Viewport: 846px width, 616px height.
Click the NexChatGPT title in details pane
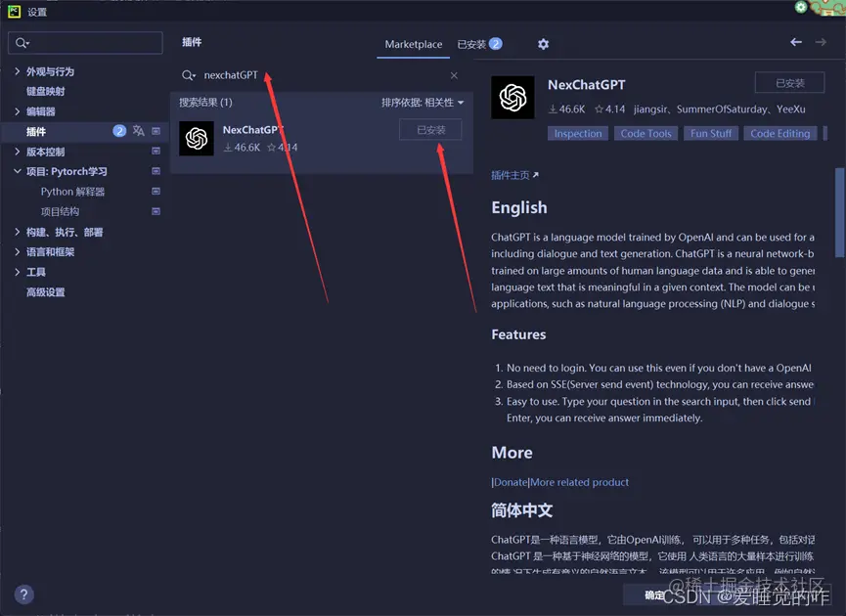click(x=587, y=85)
